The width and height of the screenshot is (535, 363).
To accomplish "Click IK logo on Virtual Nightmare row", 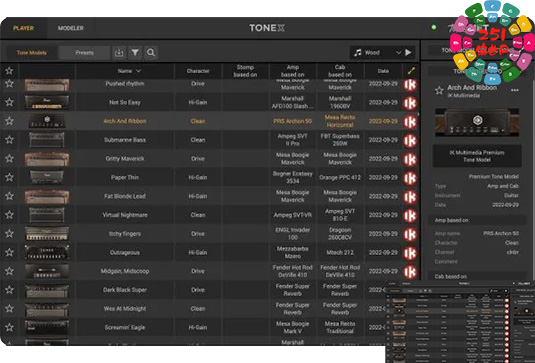I will [x=410, y=216].
